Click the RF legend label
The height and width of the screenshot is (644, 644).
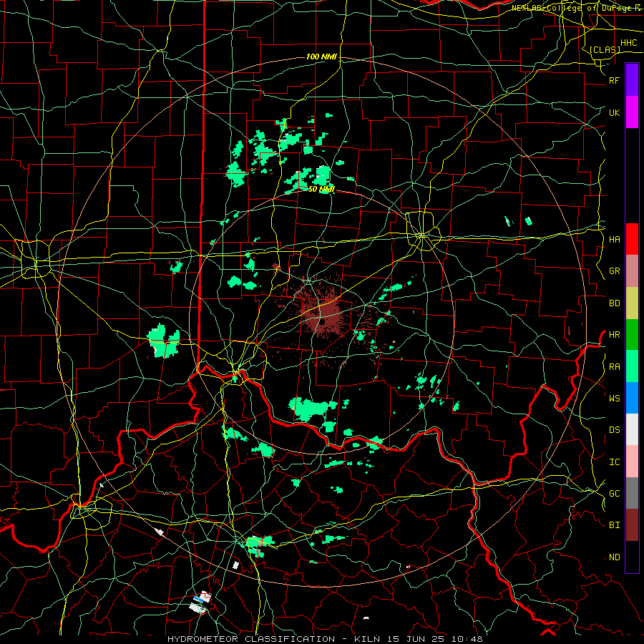click(x=614, y=80)
